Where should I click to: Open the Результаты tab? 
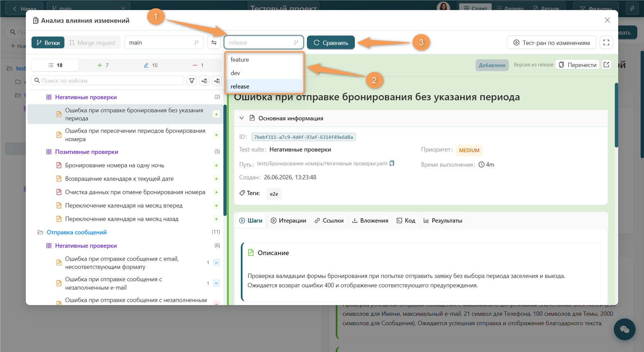(443, 221)
